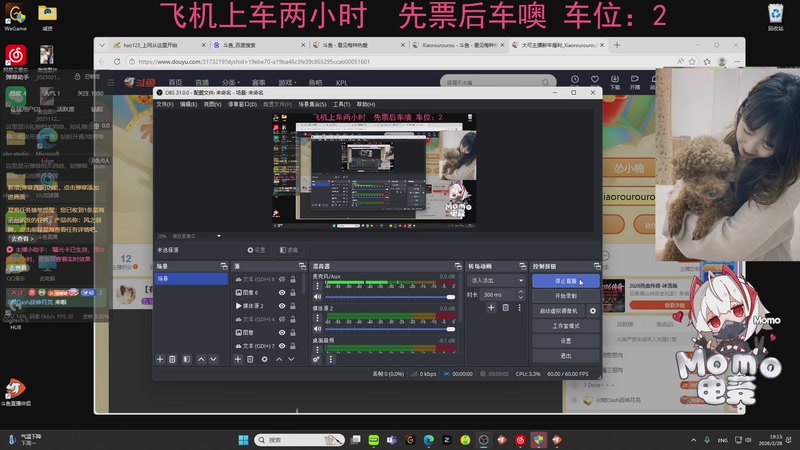The image size is (800, 450).
Task: Click browser address bar douyu URL
Action: pyautogui.click(x=254, y=61)
